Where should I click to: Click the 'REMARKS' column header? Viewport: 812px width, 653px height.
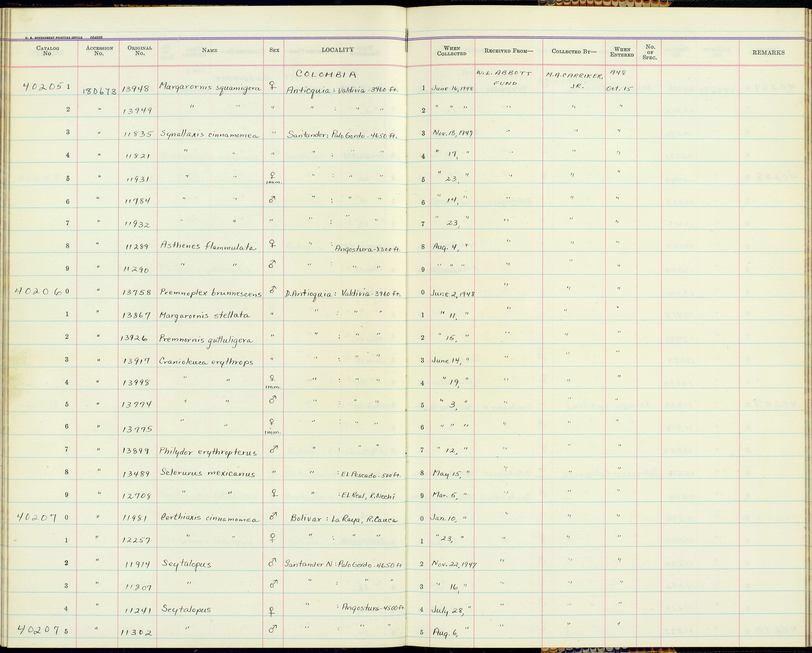pyautogui.click(x=768, y=53)
